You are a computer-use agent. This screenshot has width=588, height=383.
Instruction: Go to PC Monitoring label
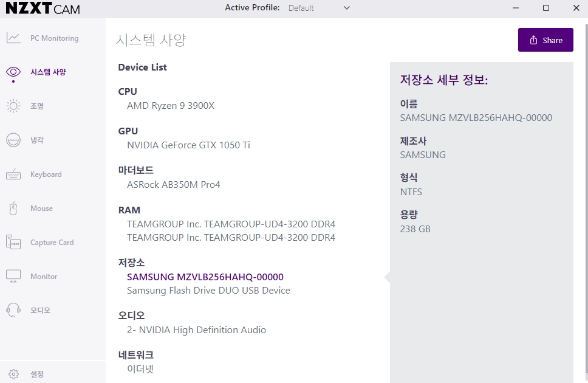(55, 38)
